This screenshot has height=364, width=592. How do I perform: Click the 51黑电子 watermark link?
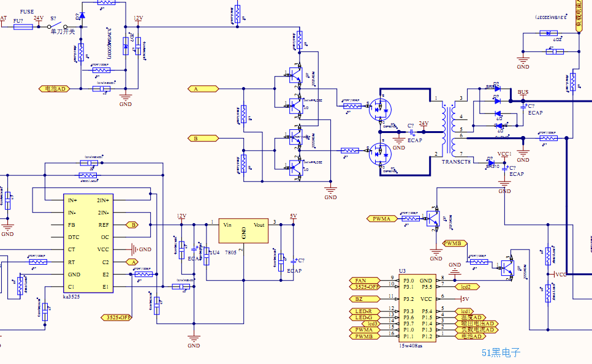(x=501, y=353)
